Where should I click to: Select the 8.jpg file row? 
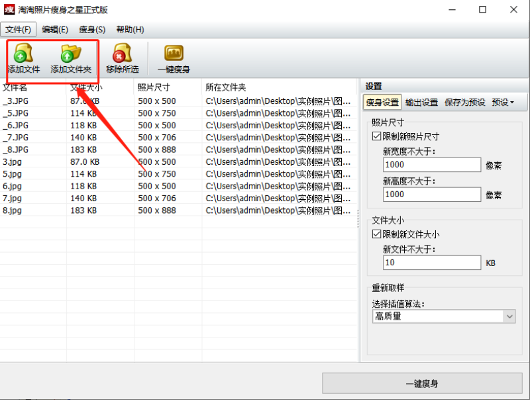[x=178, y=210]
